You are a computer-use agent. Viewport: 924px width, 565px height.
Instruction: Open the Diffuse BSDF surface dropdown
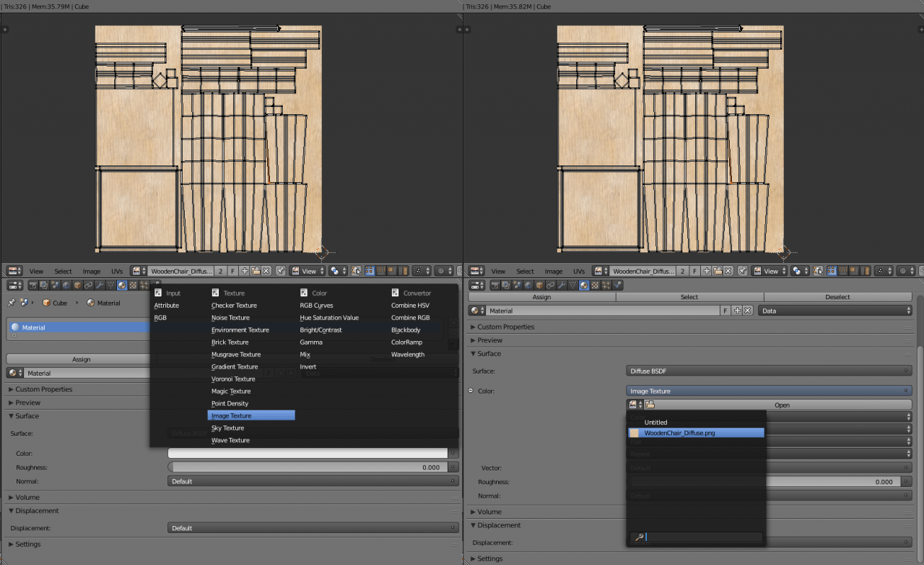(x=768, y=371)
